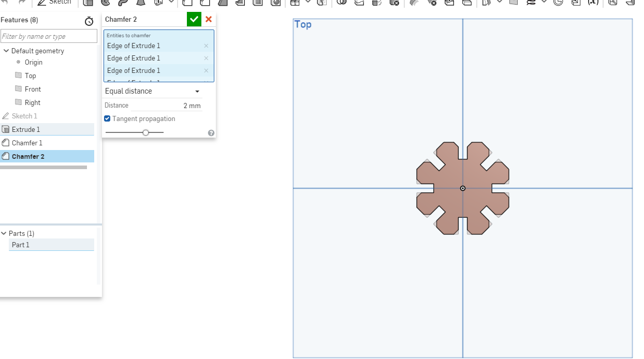Click the Top plane icon in tree
The width and height of the screenshot is (644, 359).
[19, 76]
